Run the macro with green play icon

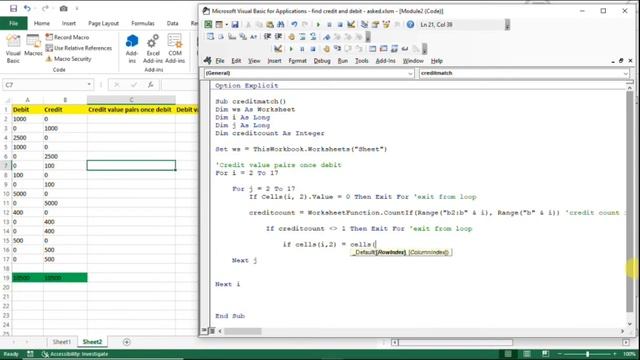[318, 24]
